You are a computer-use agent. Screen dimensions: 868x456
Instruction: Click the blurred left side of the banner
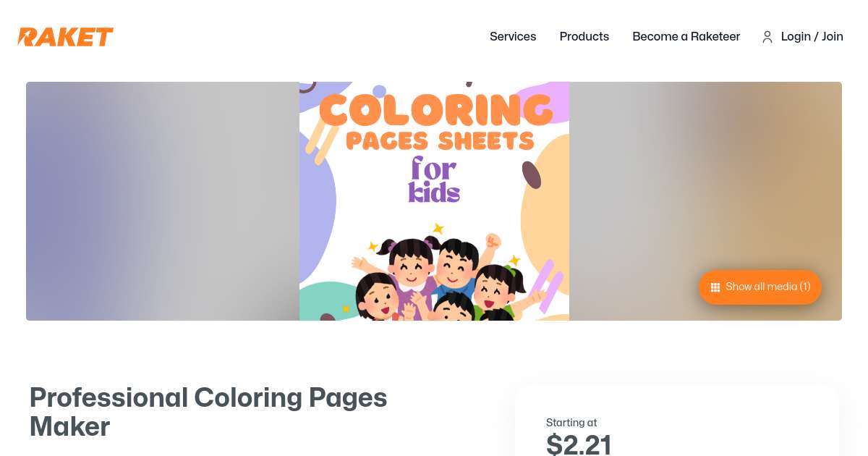pyautogui.click(x=162, y=201)
